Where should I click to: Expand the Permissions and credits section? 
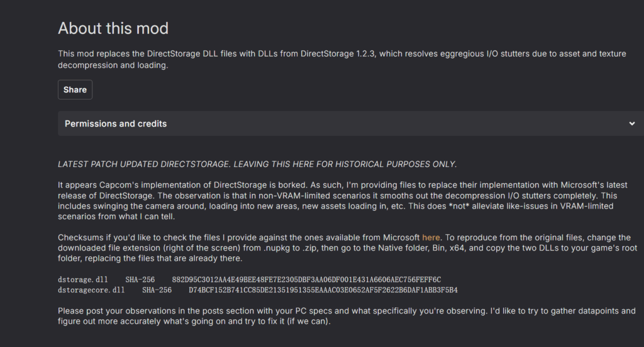coord(116,123)
